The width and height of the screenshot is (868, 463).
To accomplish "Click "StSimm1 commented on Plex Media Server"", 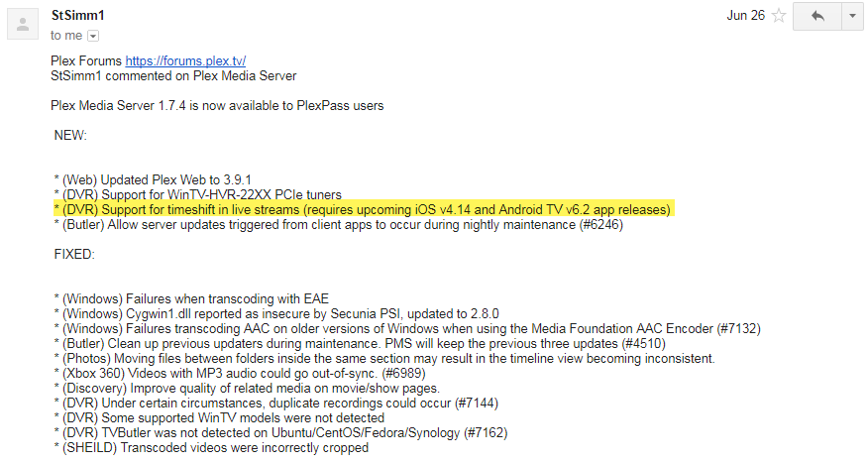I will point(173,76).
